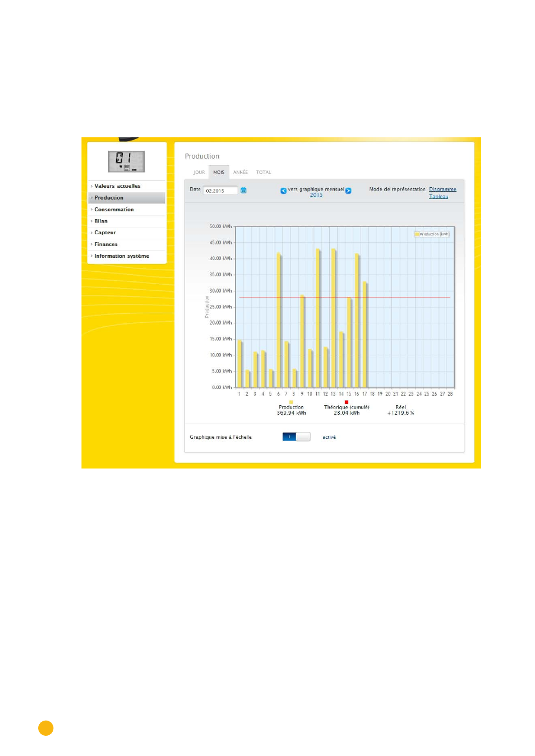Click the day 17 production bar
The width and height of the screenshot is (535, 756).
[x=365, y=335]
